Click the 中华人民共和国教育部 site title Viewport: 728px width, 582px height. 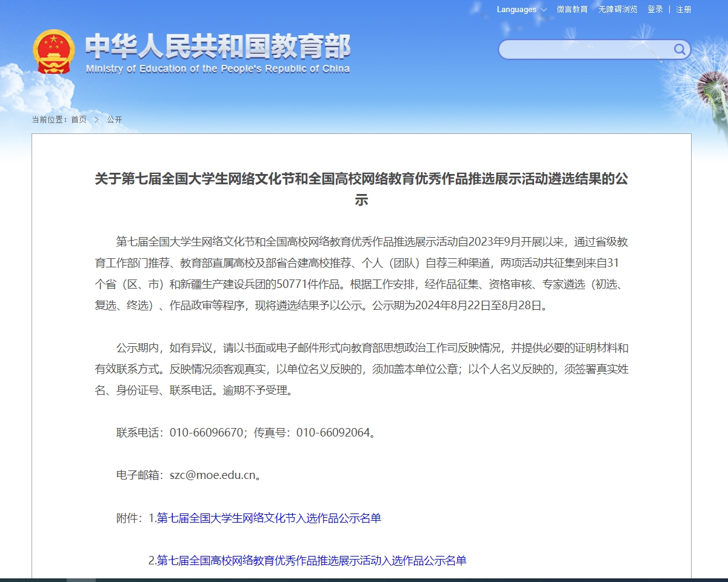pos(218,46)
